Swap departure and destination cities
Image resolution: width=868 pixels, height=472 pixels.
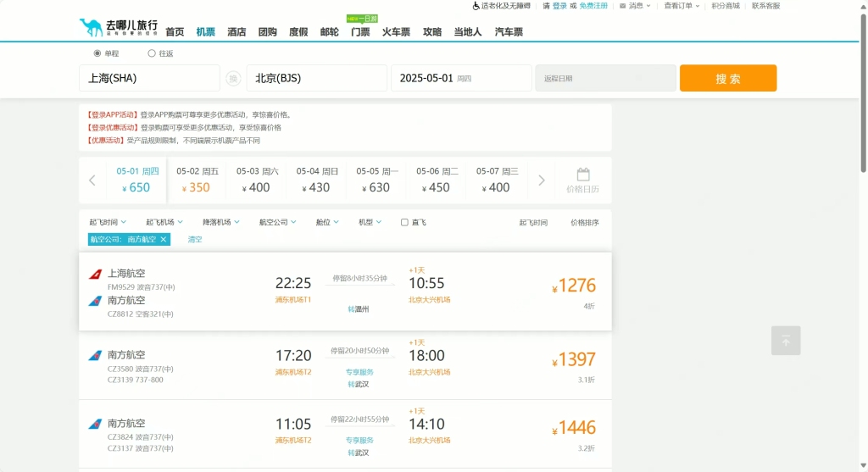pyautogui.click(x=233, y=78)
